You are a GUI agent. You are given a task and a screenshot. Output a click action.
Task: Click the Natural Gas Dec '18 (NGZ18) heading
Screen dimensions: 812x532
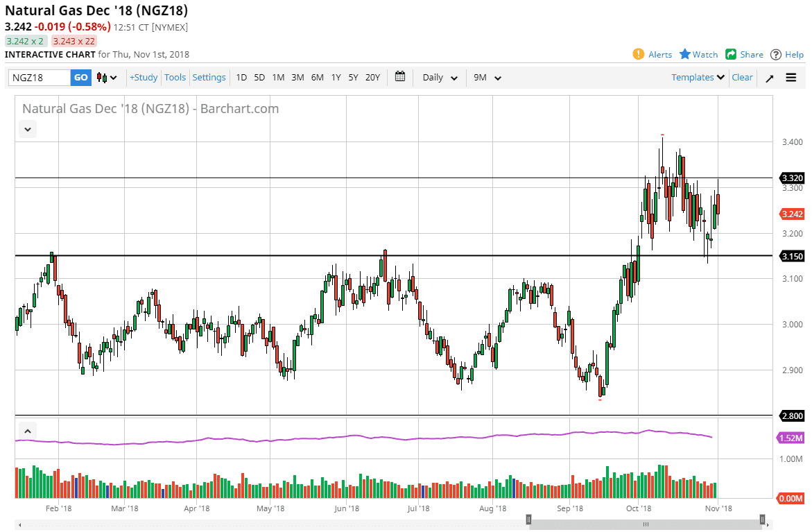tap(96, 10)
